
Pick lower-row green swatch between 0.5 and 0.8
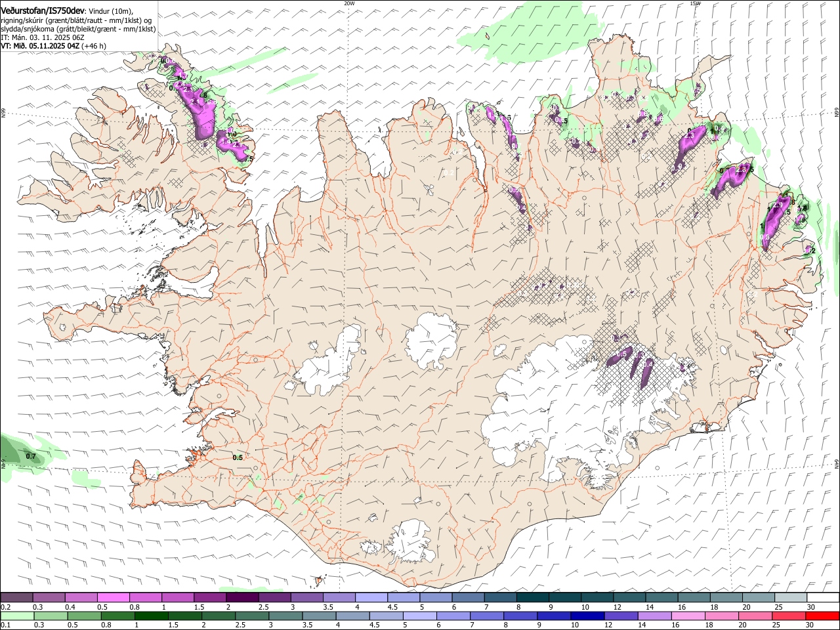point(85,616)
